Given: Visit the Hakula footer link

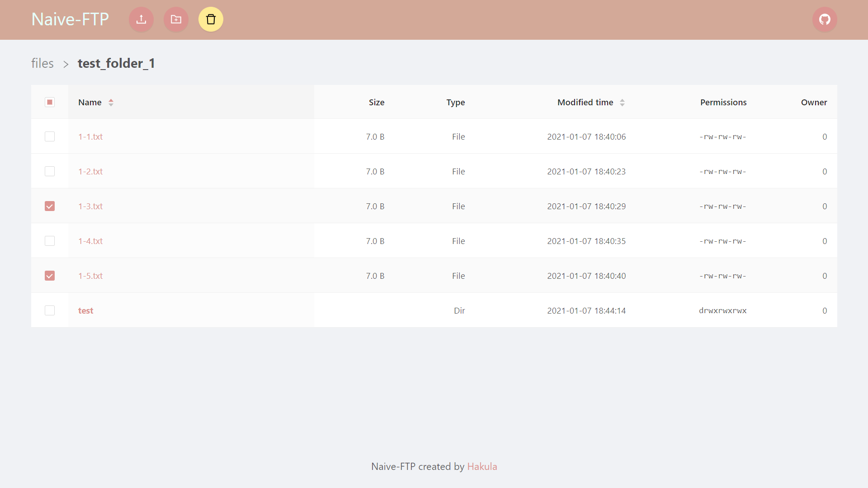Looking at the screenshot, I should pyautogui.click(x=482, y=466).
